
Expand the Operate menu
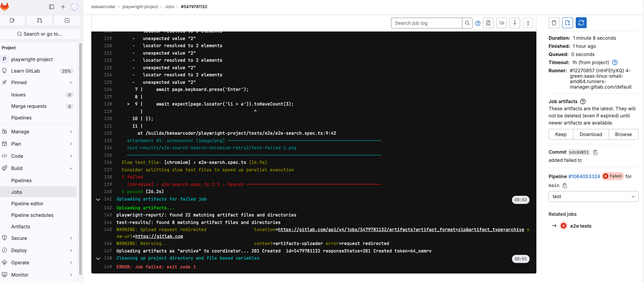point(38,263)
